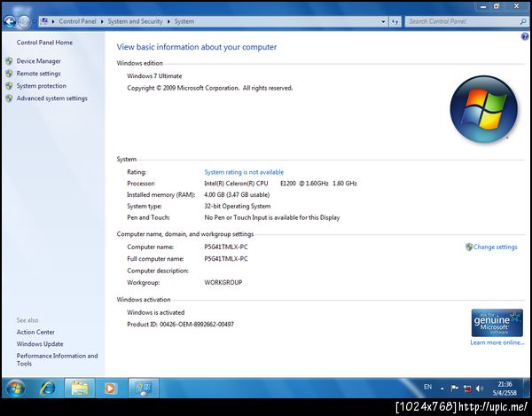The image size is (532, 416).
Task: Click the Product ID 00426-OEM-8992662-00497 text
Action: pyautogui.click(x=181, y=325)
